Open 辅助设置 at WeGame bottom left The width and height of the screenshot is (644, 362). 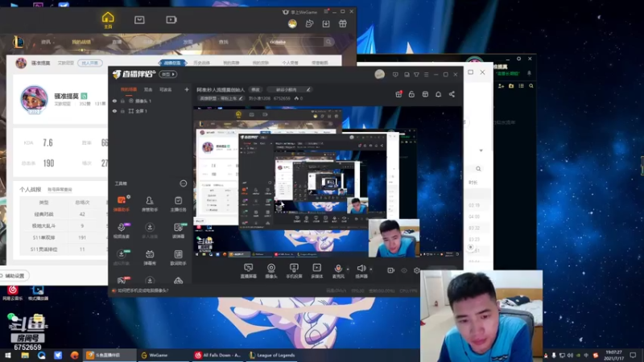point(14,276)
